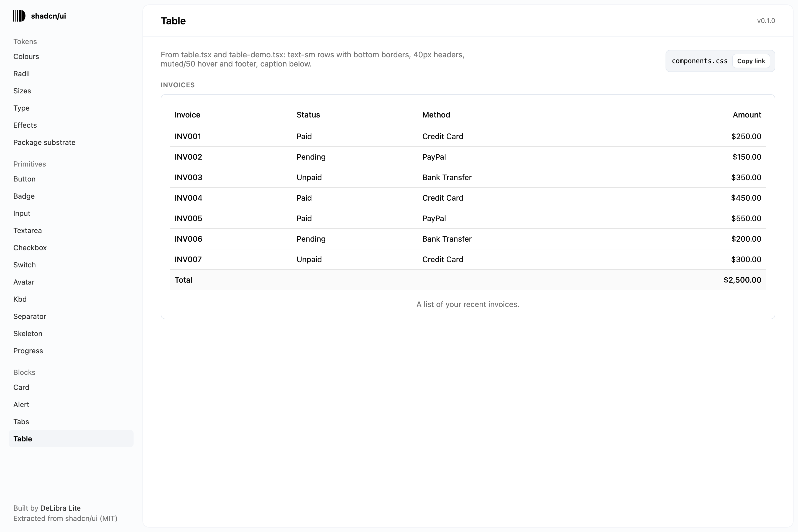Click the table caption about recent invoices

[468, 304]
